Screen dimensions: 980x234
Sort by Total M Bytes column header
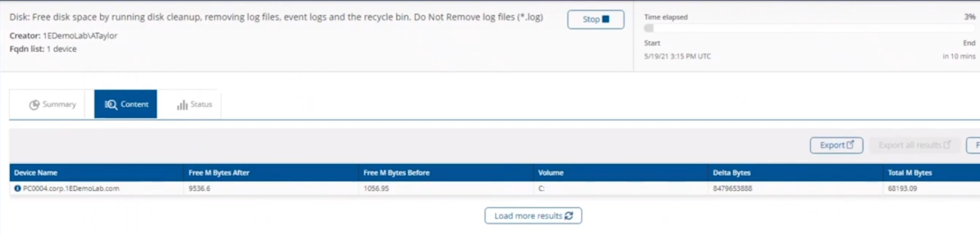pos(910,173)
